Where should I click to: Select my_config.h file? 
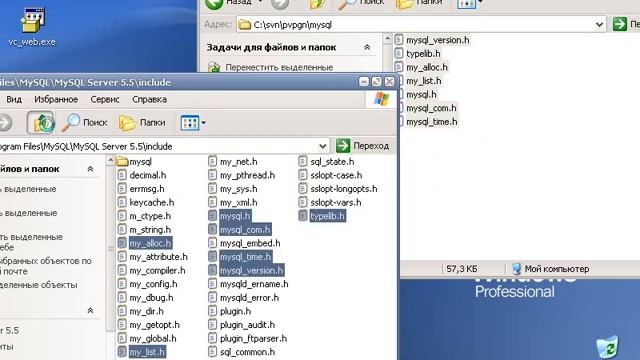(147, 284)
